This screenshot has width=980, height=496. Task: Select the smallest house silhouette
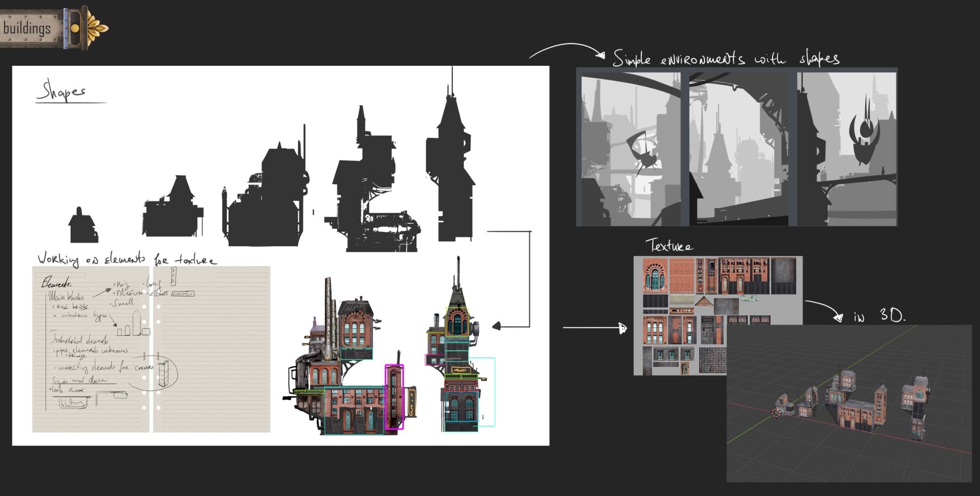[82, 226]
